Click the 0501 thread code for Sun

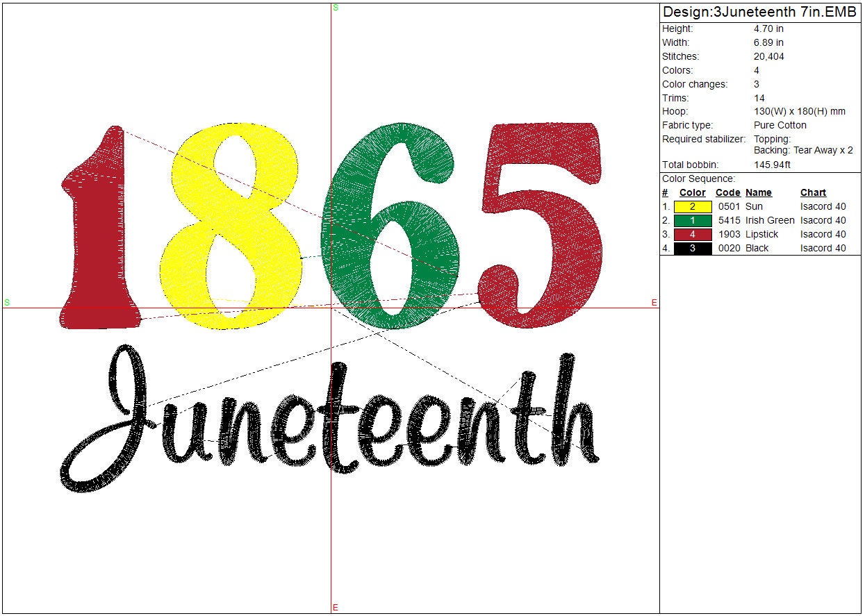pos(729,207)
